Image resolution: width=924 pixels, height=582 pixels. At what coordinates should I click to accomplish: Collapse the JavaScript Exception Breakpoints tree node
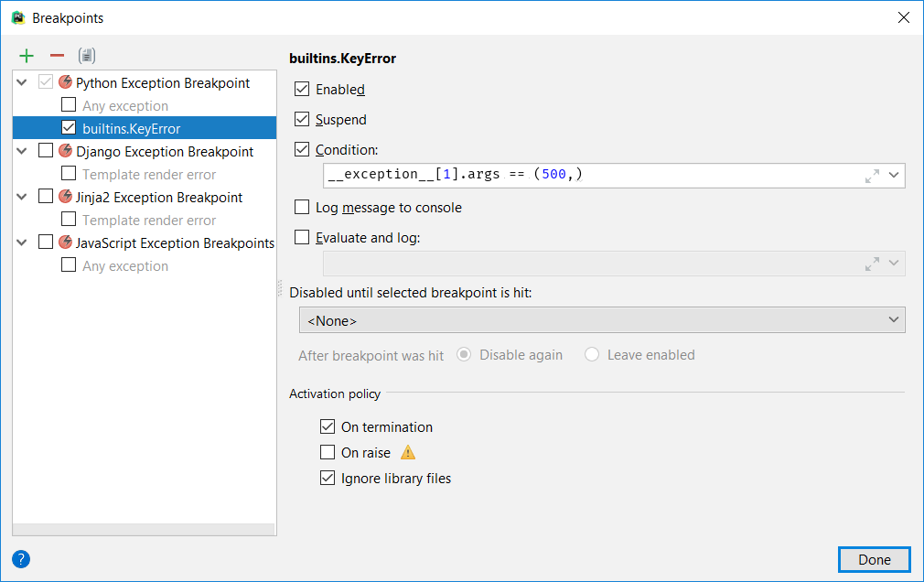[x=22, y=242]
